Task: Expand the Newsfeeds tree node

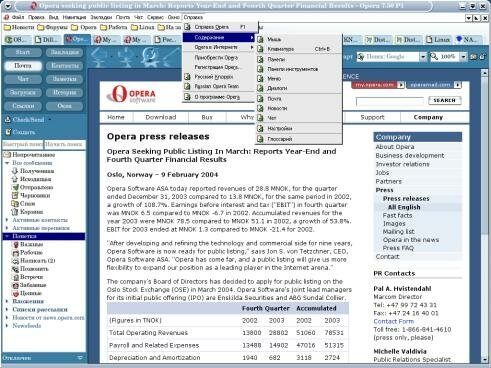Action: [7, 326]
